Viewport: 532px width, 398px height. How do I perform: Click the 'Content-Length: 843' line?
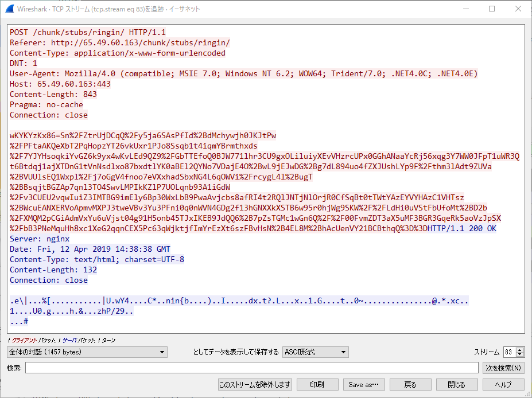point(53,94)
